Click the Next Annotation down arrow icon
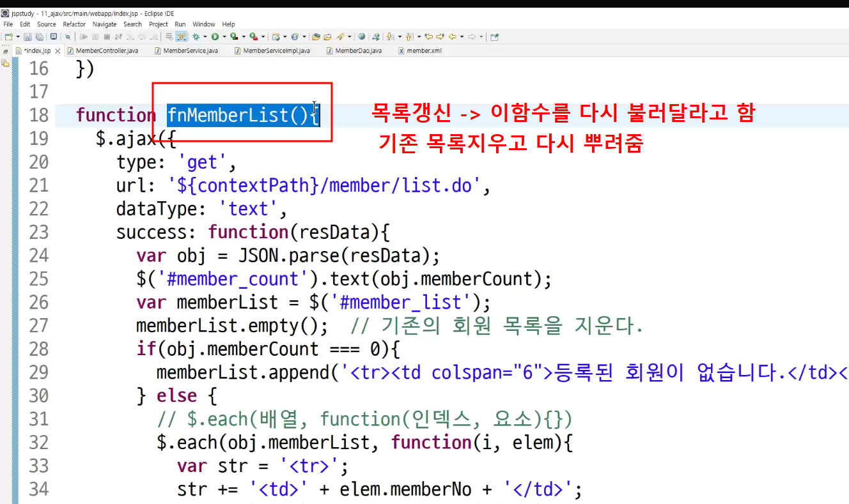Viewport: 849px width, 504px height. pos(390,37)
